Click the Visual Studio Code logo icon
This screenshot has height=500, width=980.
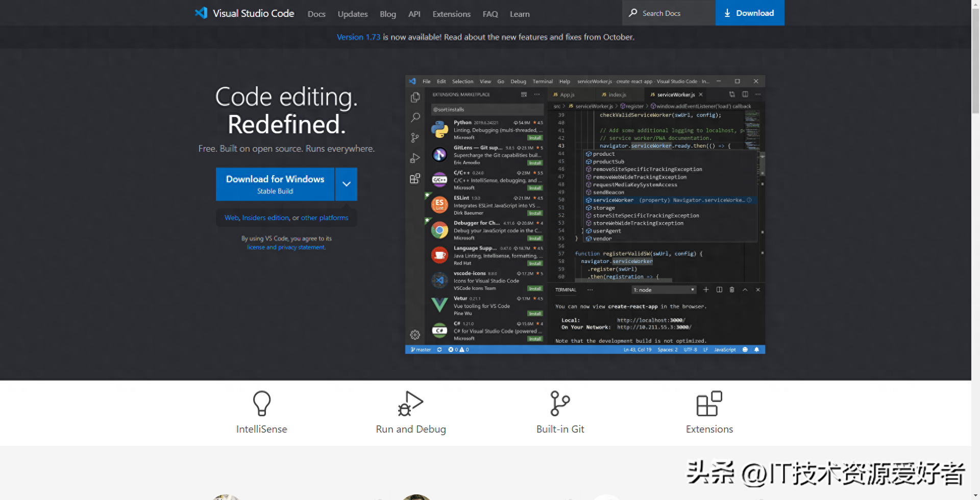[201, 13]
